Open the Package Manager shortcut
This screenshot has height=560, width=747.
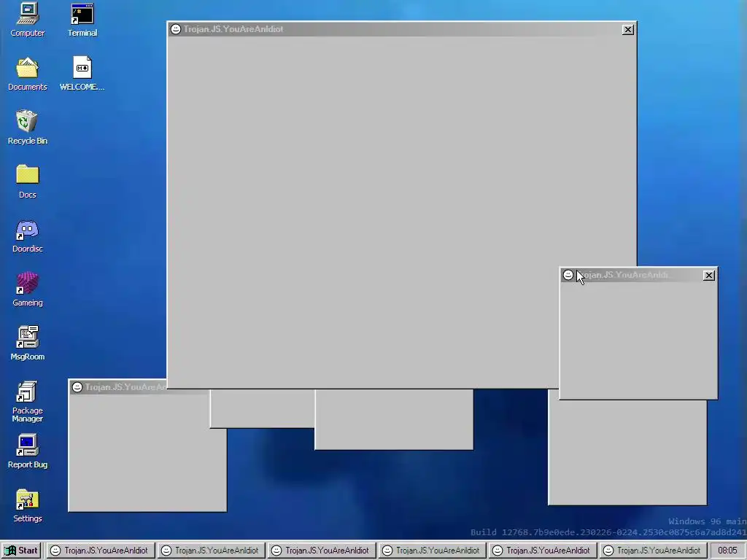[27, 402]
